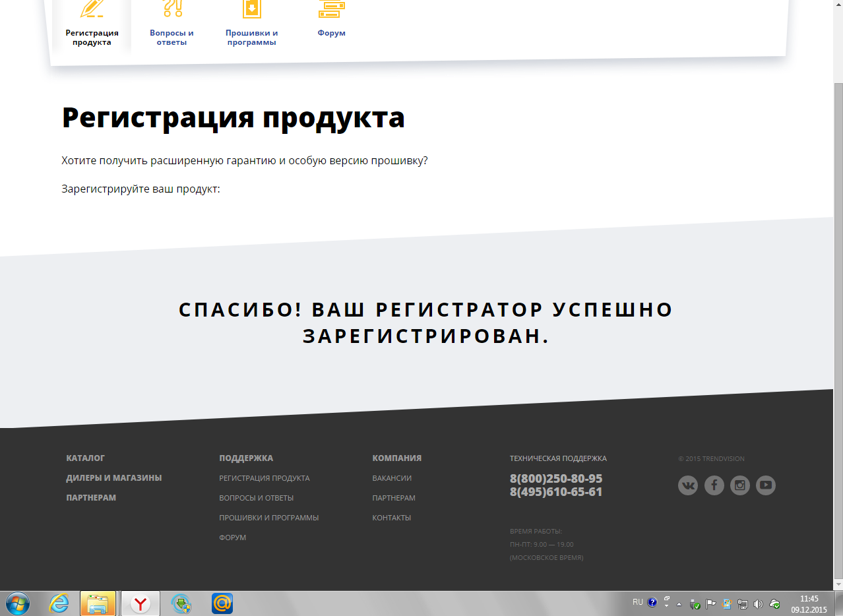Screen dimensions: 843x616
Task: Select the Прошивки и программы tab label
Action: coord(251,38)
